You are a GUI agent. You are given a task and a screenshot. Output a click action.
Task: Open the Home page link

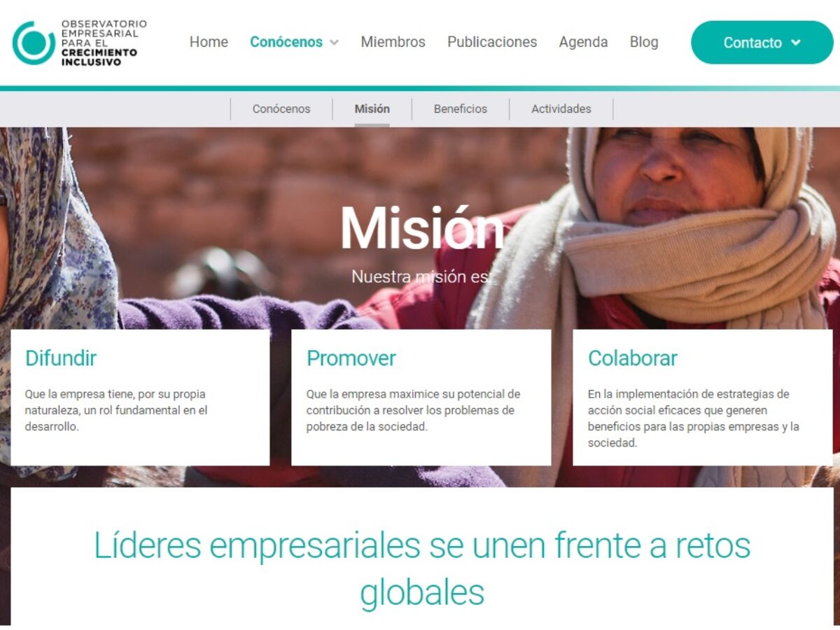[209, 42]
